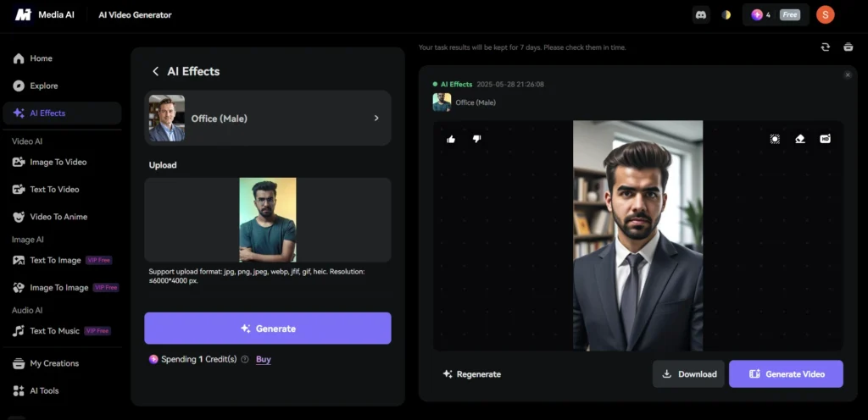The width and height of the screenshot is (868, 420).
Task: Click the archive icon above results panel
Action: point(848,47)
